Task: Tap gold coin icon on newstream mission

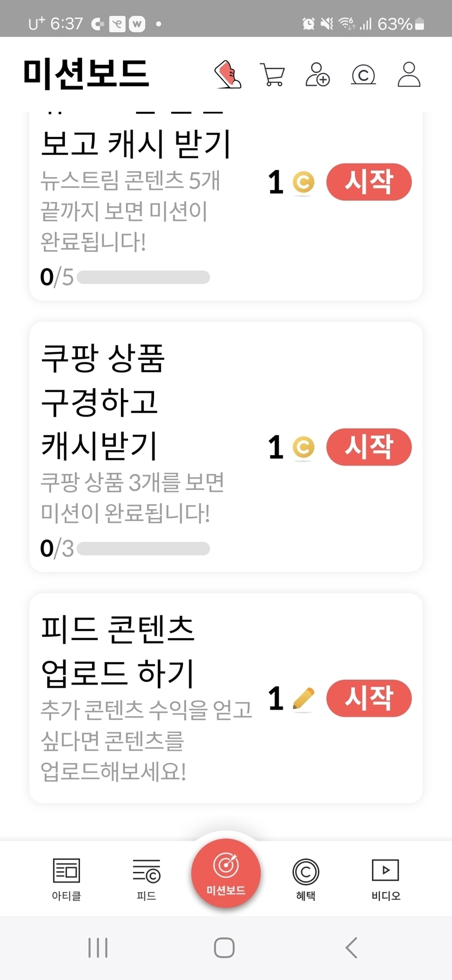Action: click(303, 182)
